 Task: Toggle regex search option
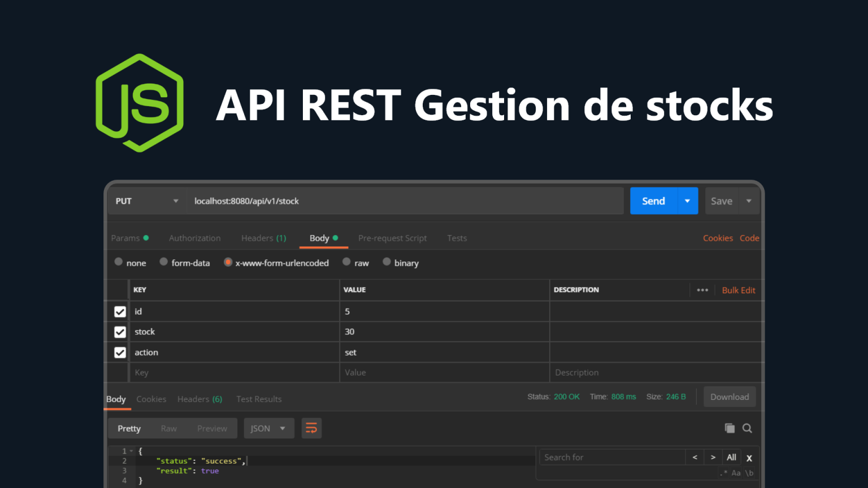point(724,473)
